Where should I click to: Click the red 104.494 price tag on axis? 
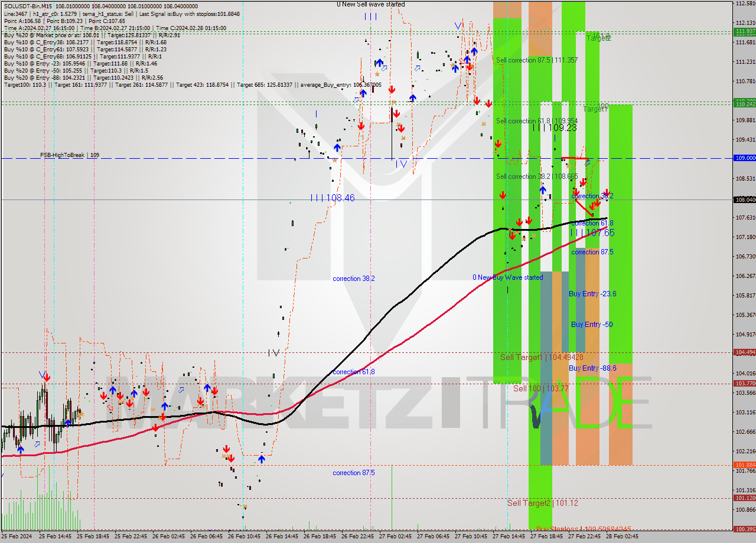pyautogui.click(x=745, y=352)
